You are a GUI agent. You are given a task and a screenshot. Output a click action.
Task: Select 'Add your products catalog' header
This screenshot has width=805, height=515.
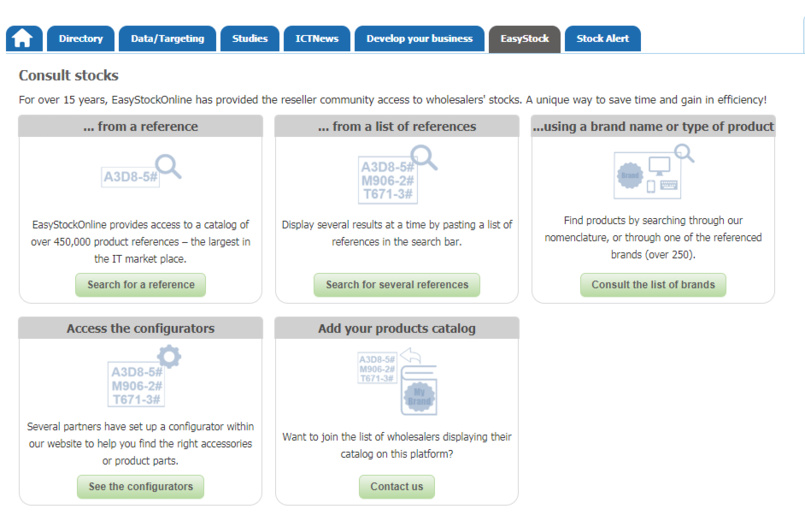click(x=397, y=328)
